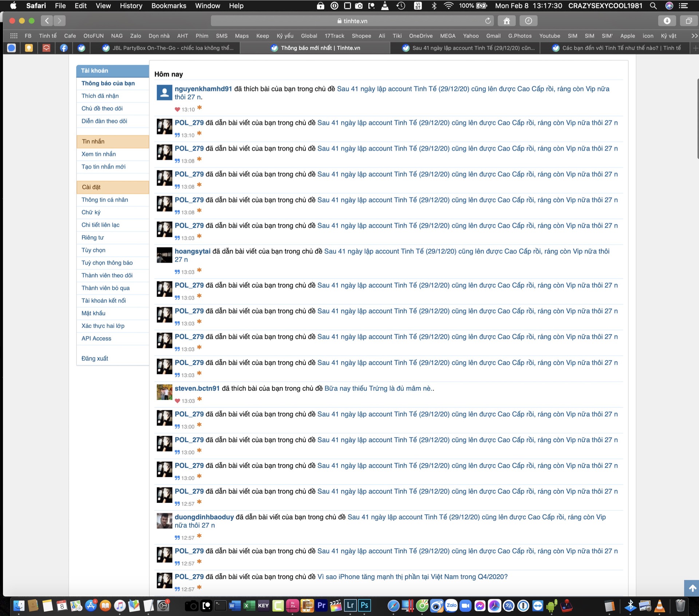Open the Shopee bookmark

click(361, 36)
